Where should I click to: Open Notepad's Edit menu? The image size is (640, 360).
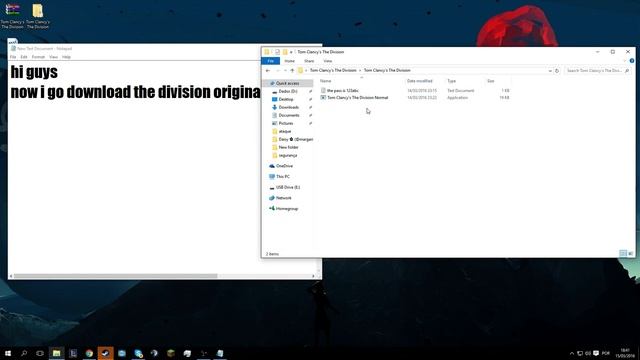pos(24,57)
